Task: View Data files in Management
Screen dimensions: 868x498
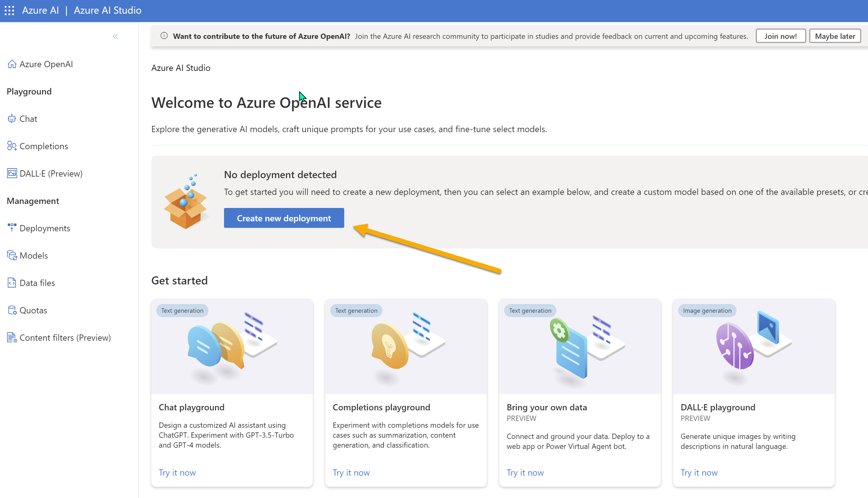Action: pos(37,283)
